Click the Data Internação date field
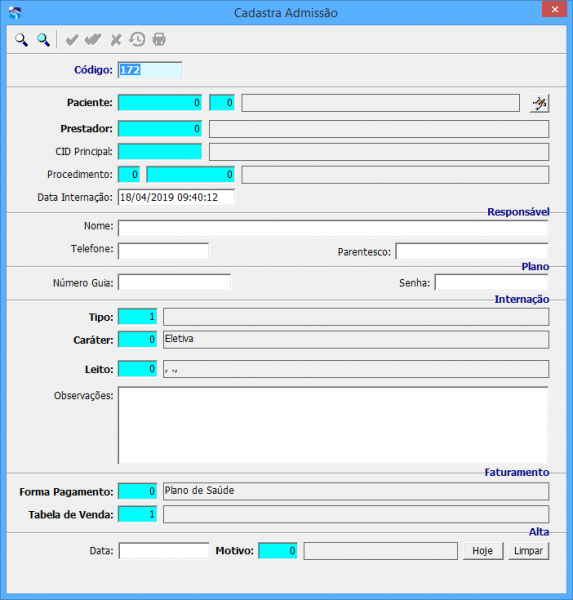The width and height of the screenshot is (573, 600). [176, 197]
